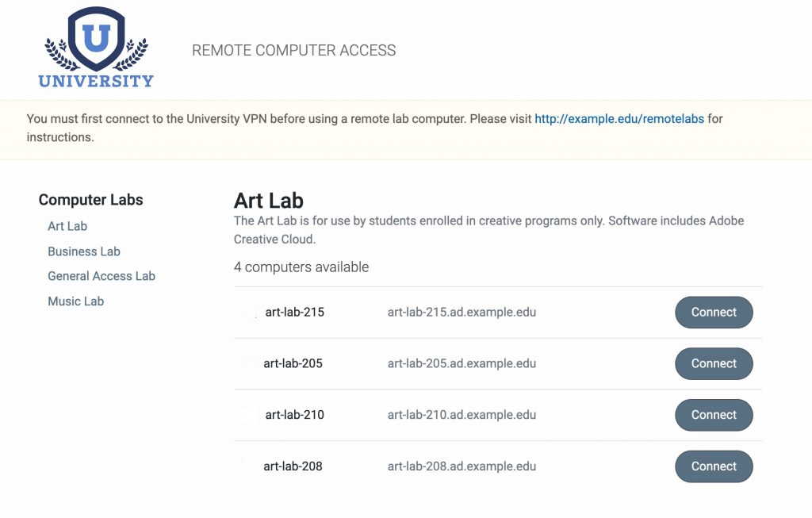Click the hostname art-lab-210.ad.example.edu
812x518 pixels.
tap(461, 415)
